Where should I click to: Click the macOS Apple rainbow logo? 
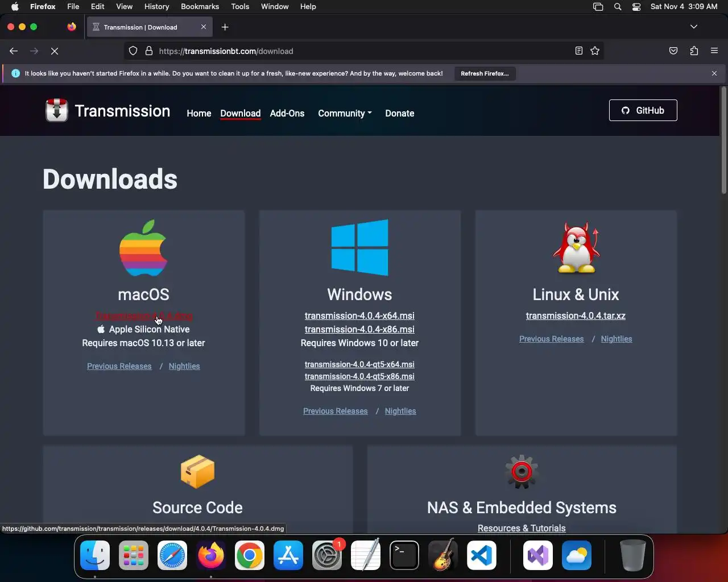[x=143, y=248]
